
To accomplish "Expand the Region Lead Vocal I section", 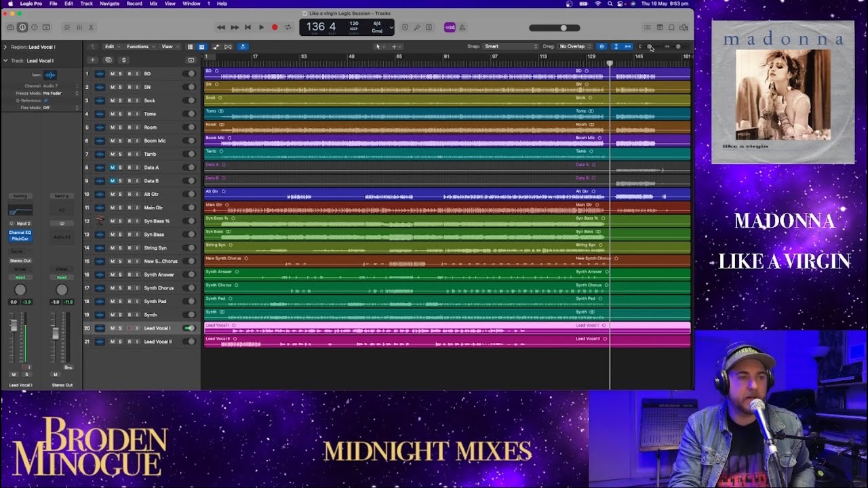I will pos(5,47).
